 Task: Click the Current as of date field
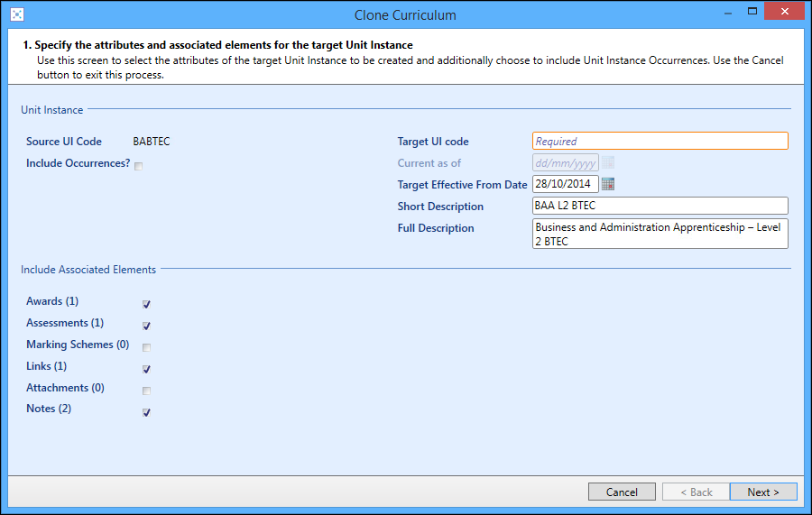[x=565, y=162]
